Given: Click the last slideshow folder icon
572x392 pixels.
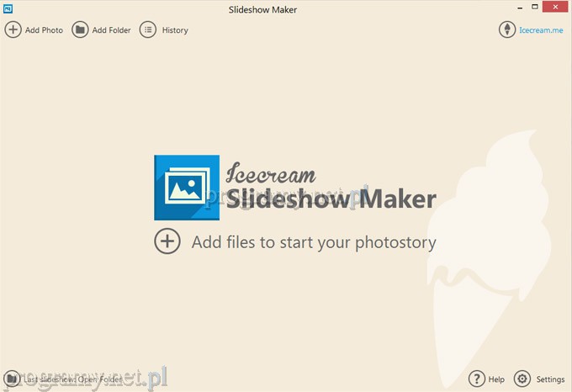Looking at the screenshot, I should click(x=12, y=379).
